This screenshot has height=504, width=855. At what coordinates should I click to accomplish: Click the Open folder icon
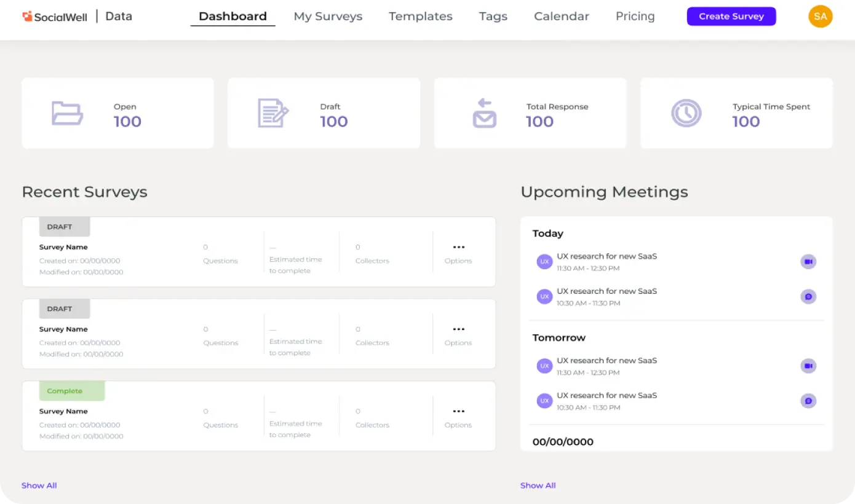pos(67,113)
